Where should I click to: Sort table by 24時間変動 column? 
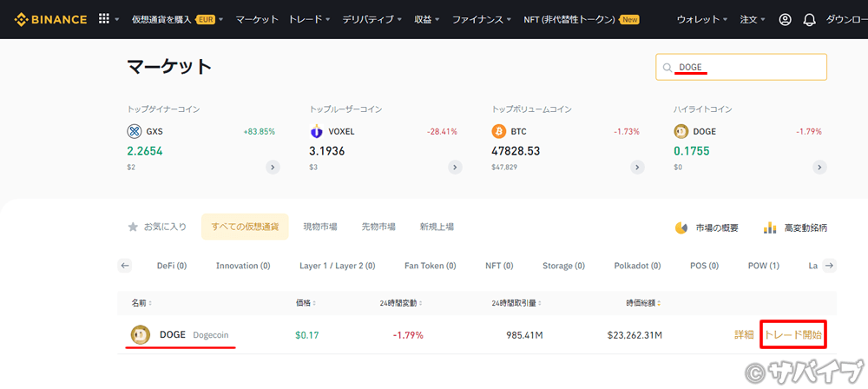click(401, 303)
